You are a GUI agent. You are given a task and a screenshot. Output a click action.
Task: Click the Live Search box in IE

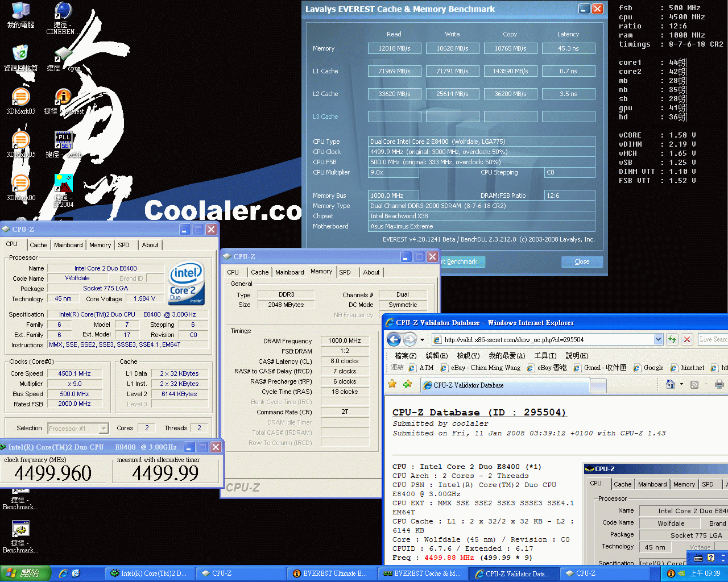[x=713, y=339]
